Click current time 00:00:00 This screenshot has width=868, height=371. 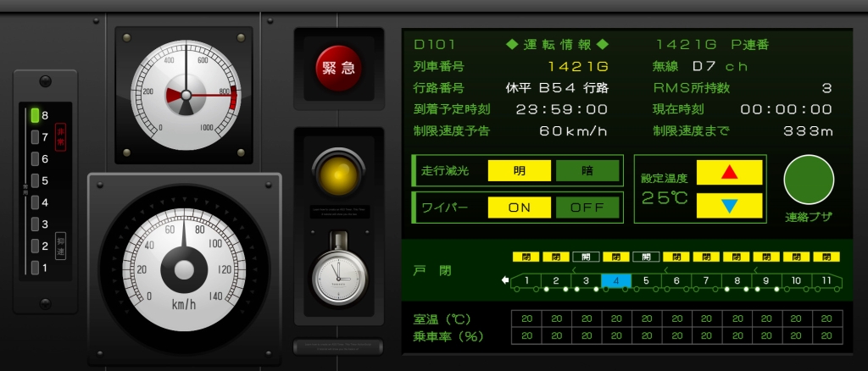[787, 109]
